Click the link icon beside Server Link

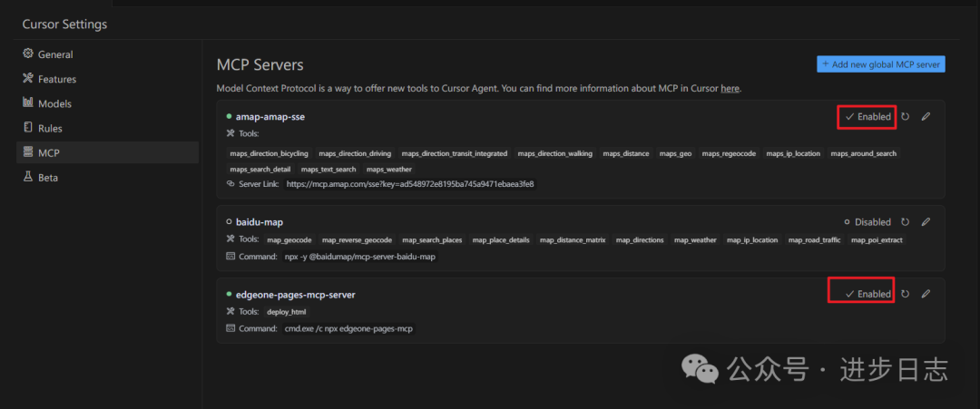[x=230, y=184]
